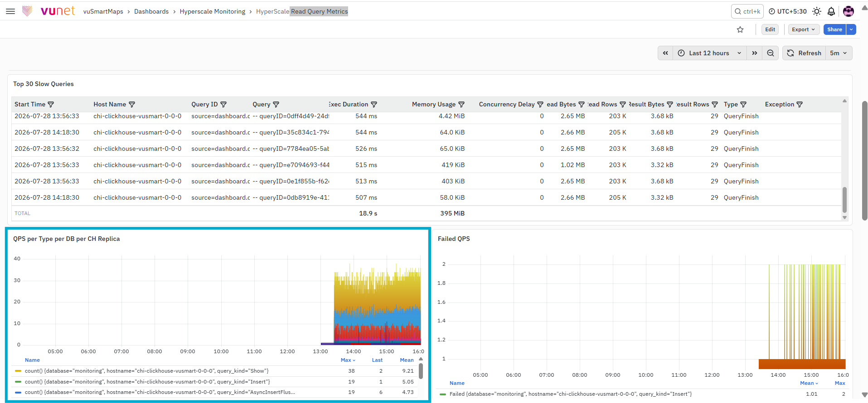868x403 pixels.
Task: Open the 5m refresh interval dropdown
Action: [839, 53]
